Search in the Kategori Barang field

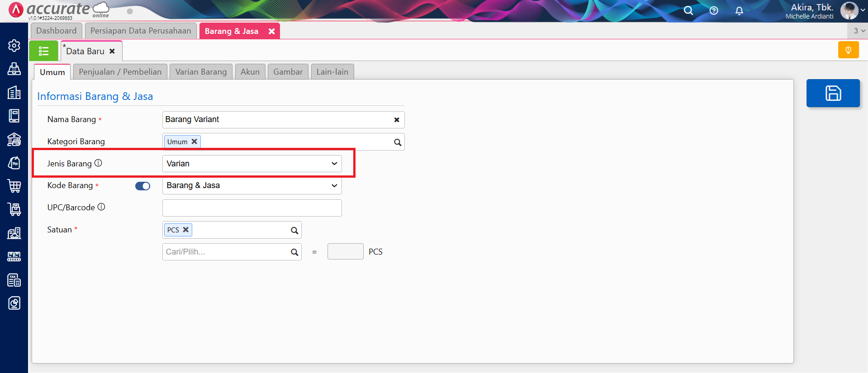coord(397,142)
